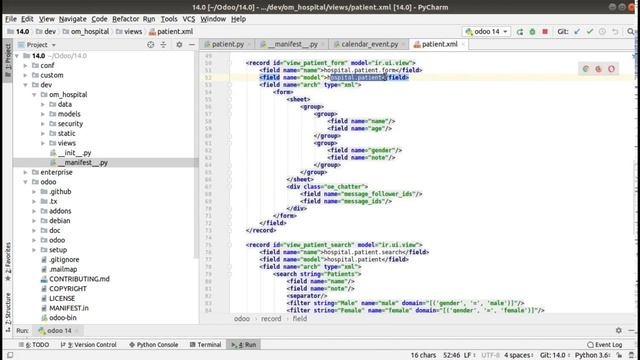Click LF line separator status widget
Screen dimensions: 640x360
[470, 356]
